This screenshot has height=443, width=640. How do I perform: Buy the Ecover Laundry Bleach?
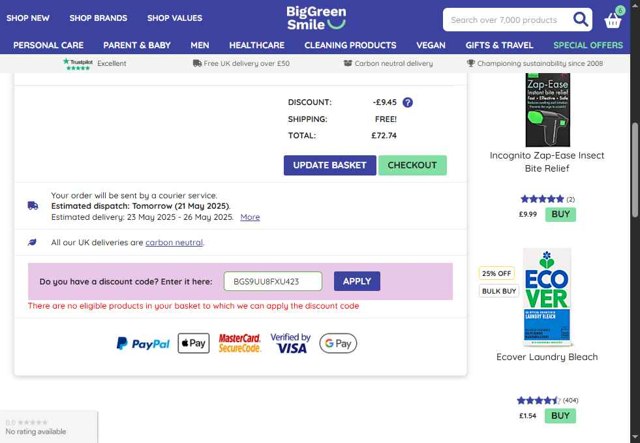point(560,416)
